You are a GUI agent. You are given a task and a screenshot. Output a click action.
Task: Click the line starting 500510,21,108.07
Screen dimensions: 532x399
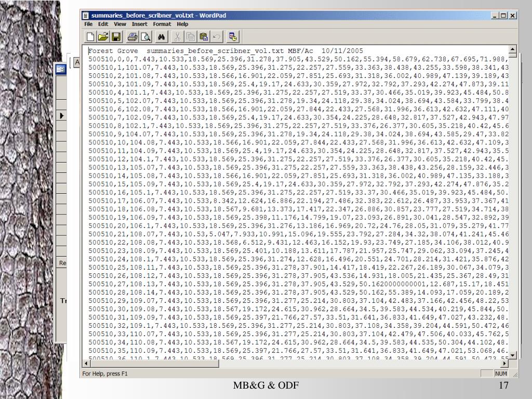[x=298, y=234]
